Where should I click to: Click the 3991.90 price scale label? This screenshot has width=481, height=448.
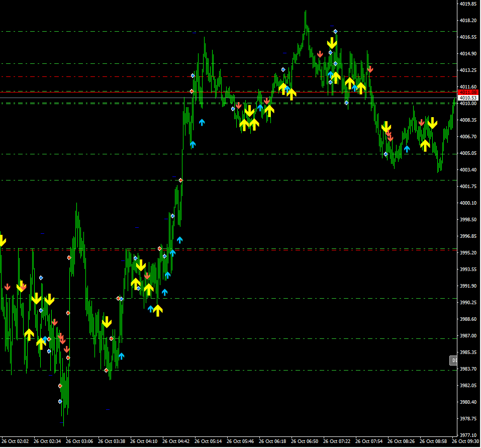pyautogui.click(x=468, y=286)
